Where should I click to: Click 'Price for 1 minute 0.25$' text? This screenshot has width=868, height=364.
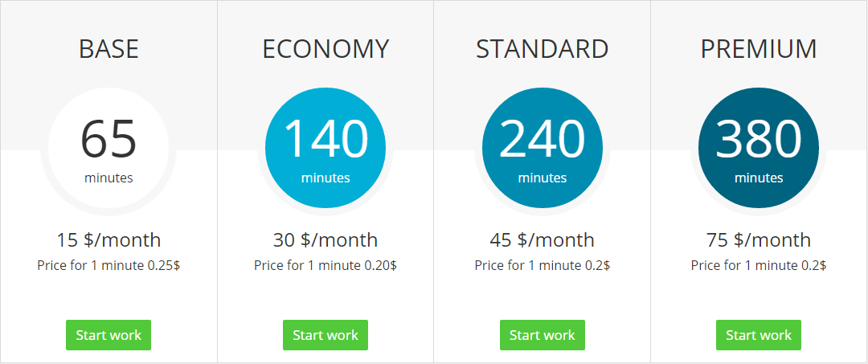tap(108, 265)
